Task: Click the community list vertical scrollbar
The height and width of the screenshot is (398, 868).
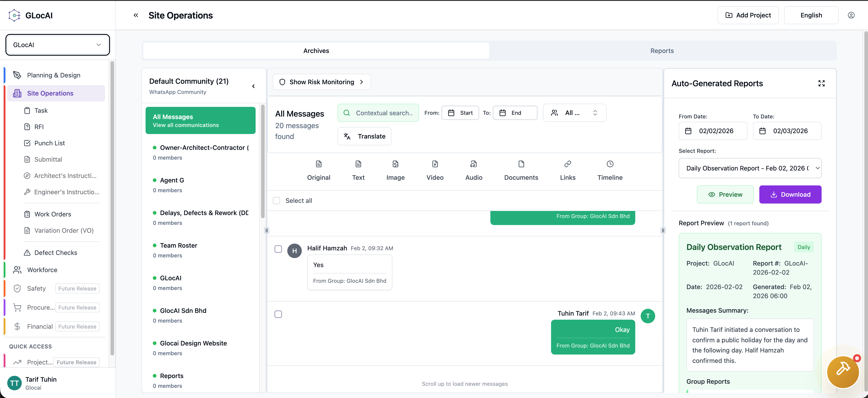Action: click(x=263, y=162)
